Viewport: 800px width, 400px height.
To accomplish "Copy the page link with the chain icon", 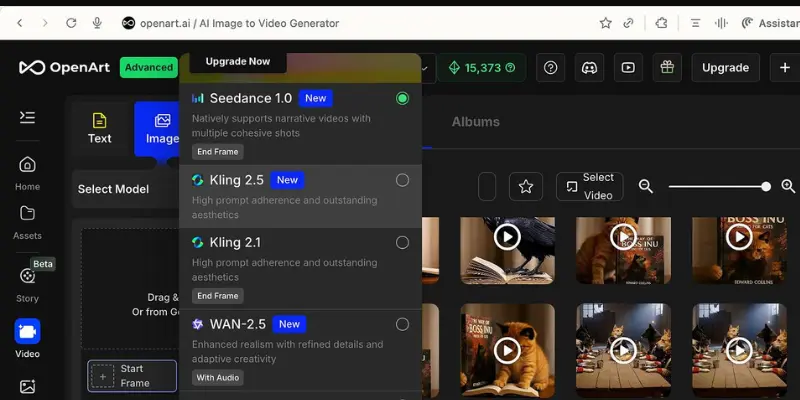I will 629,23.
